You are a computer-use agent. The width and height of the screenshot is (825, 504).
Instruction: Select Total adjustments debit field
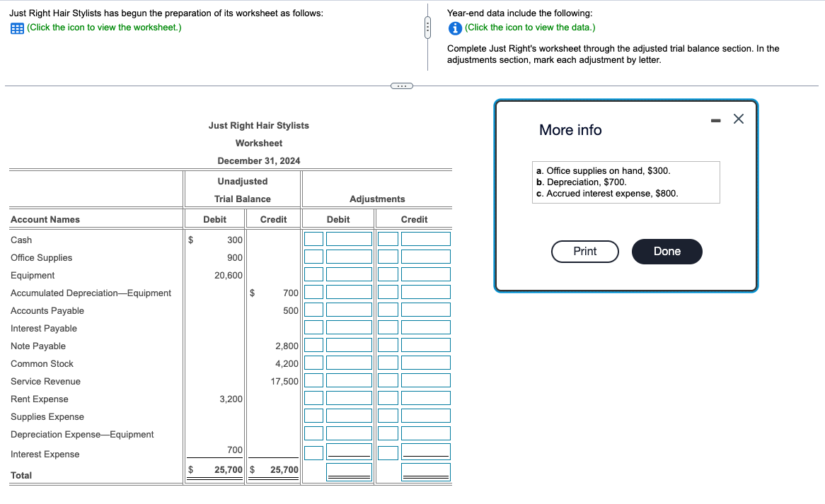[x=349, y=472]
